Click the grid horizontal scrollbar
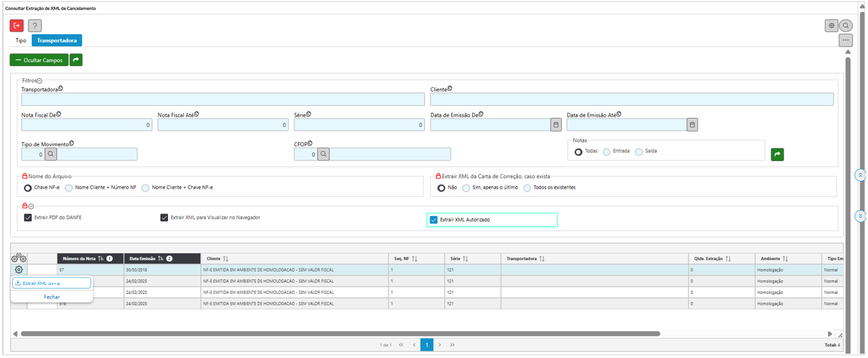 point(341,334)
